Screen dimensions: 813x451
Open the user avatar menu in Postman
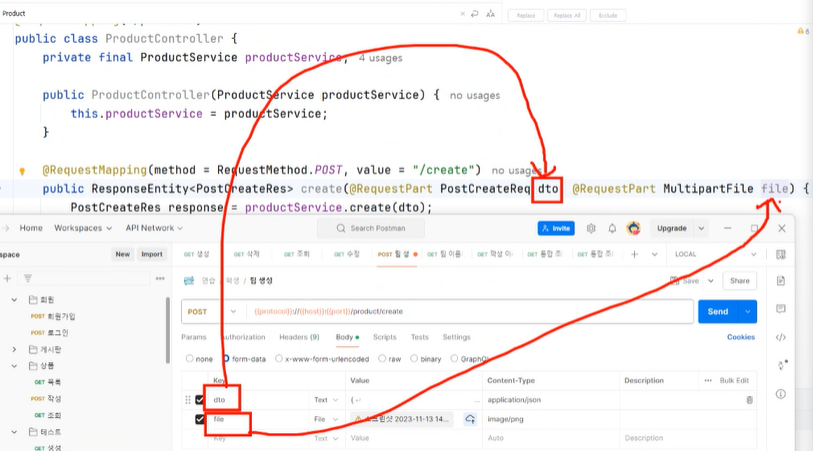634,228
